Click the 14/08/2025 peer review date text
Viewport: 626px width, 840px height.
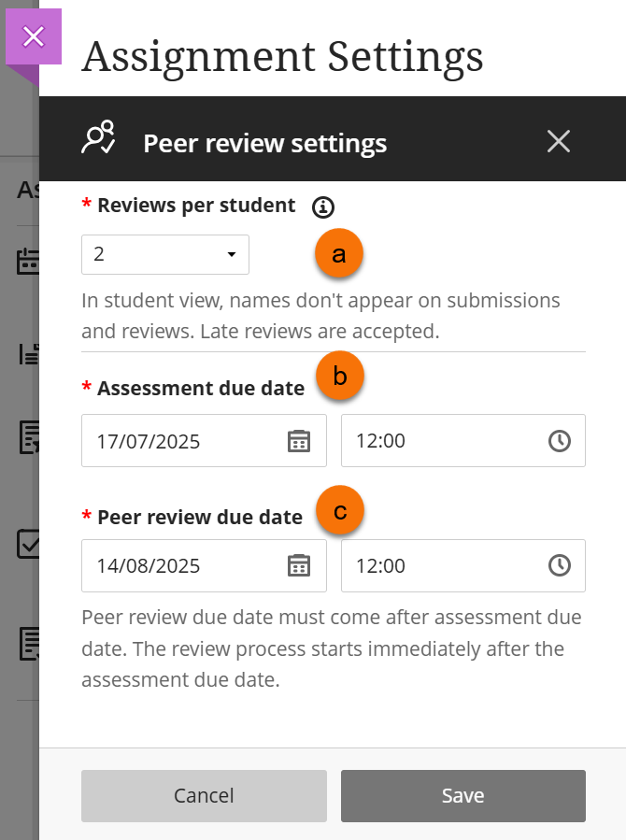pos(149,566)
